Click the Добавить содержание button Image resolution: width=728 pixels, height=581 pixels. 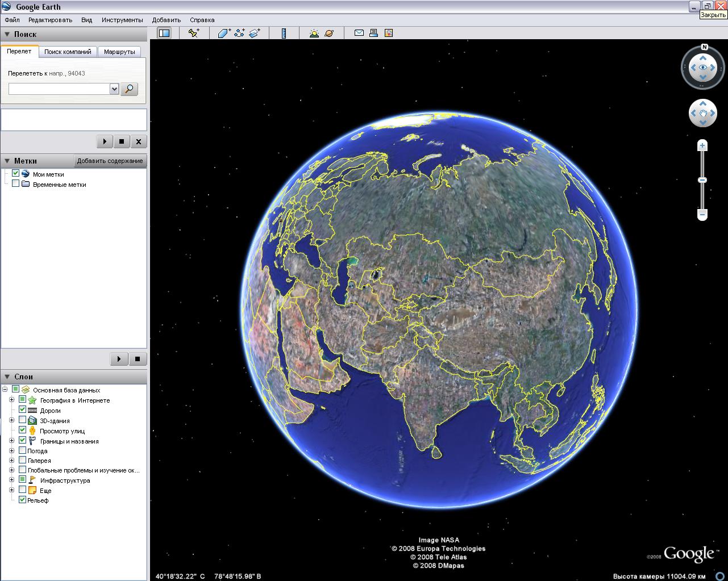(x=110, y=161)
